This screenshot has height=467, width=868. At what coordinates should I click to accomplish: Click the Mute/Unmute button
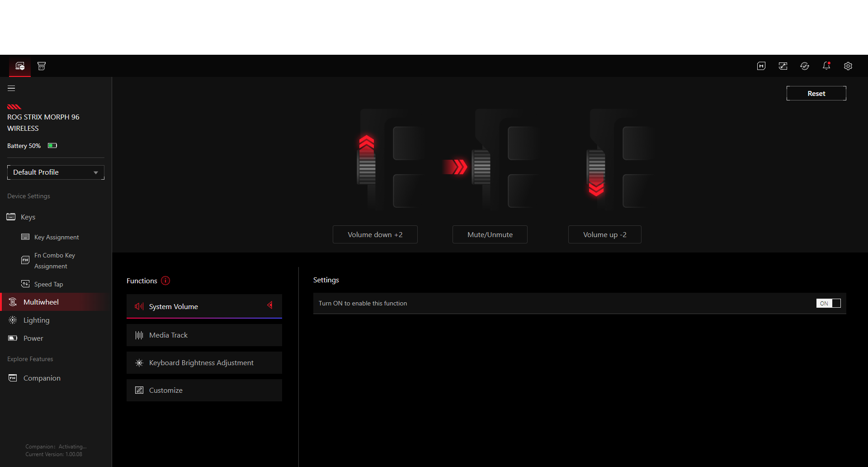click(x=490, y=234)
